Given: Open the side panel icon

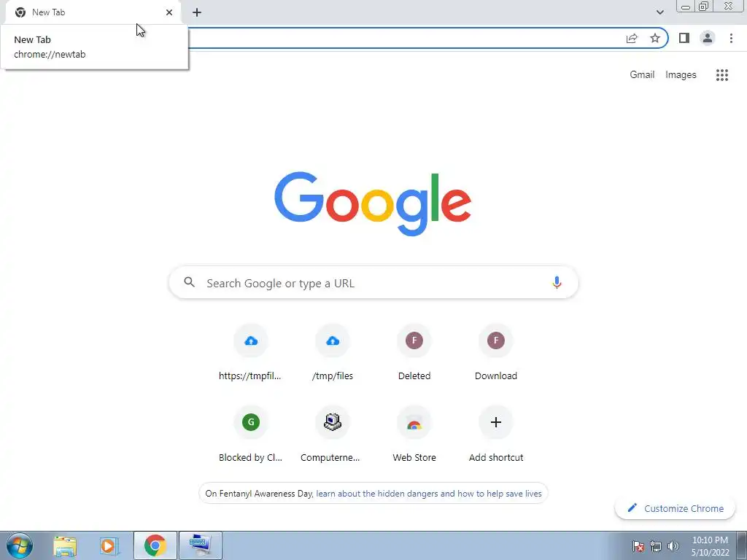Looking at the screenshot, I should (x=684, y=38).
